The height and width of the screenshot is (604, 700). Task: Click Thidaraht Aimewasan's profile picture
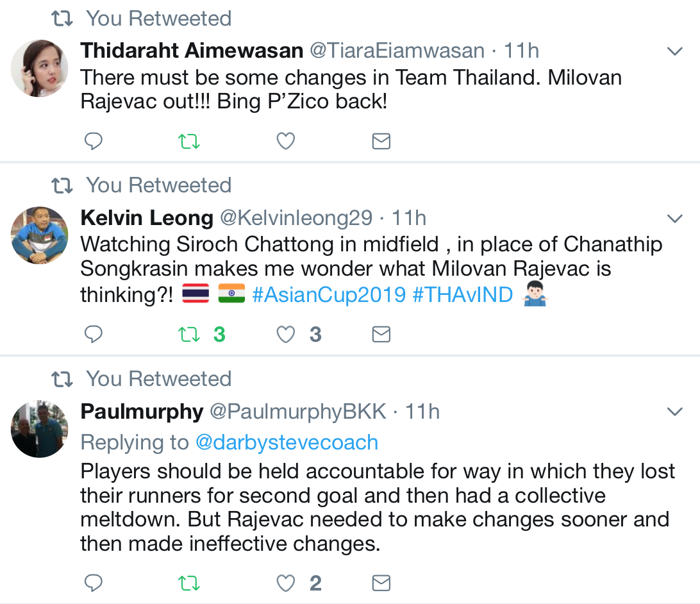point(39,67)
